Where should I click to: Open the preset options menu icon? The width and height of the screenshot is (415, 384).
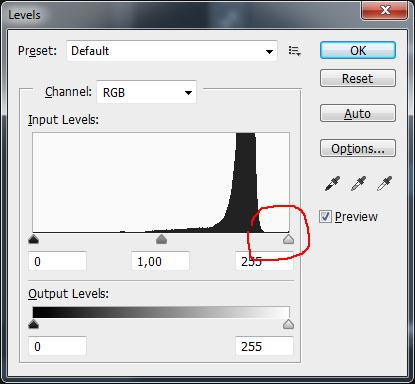click(295, 51)
